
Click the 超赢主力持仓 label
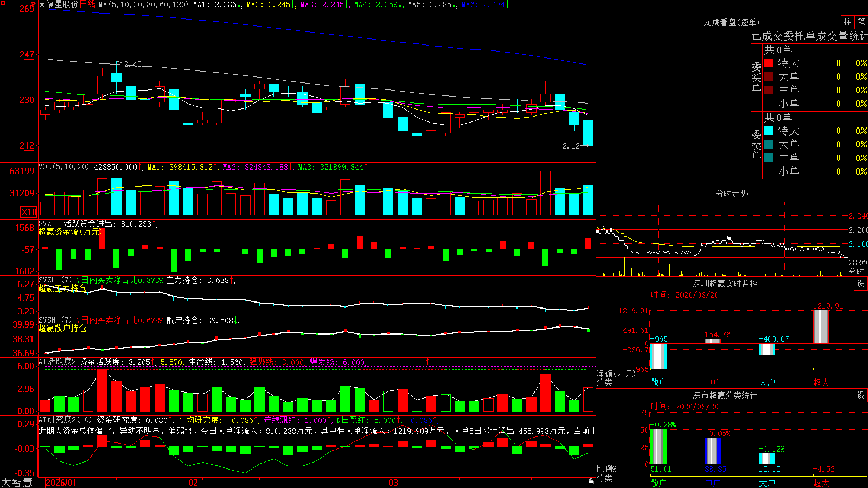pyautogui.click(x=62, y=288)
